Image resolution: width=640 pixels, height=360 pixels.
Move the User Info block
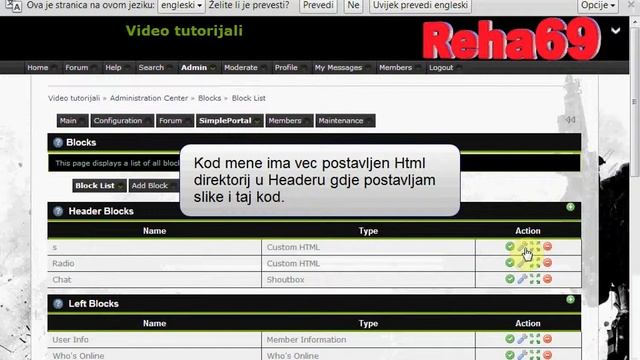tap(535, 339)
